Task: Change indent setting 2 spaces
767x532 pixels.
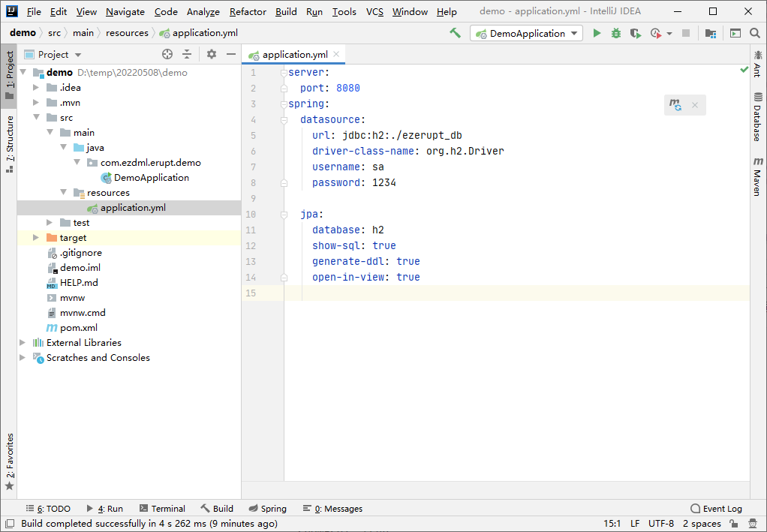Action: 702,524
